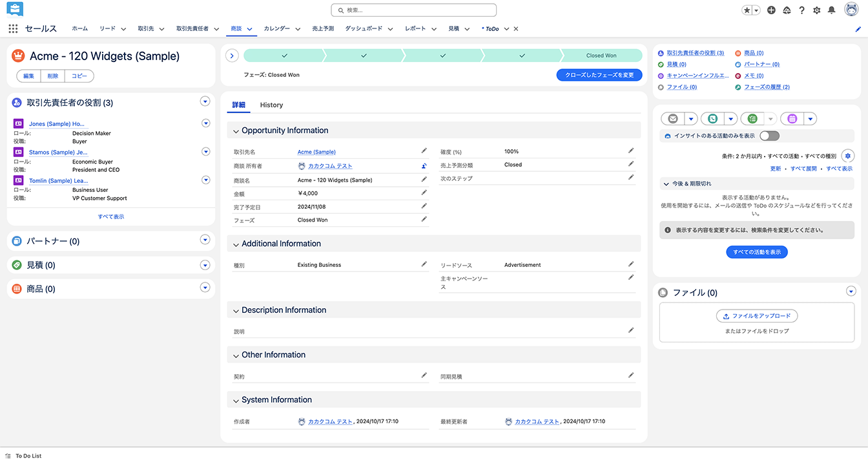Open フェーズの履歴 (2) quick link

pyautogui.click(x=767, y=87)
